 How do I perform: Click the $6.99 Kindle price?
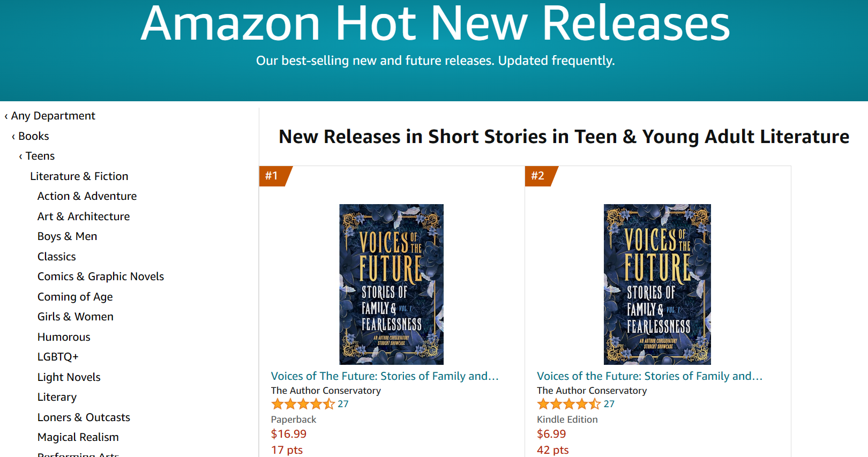[551, 434]
